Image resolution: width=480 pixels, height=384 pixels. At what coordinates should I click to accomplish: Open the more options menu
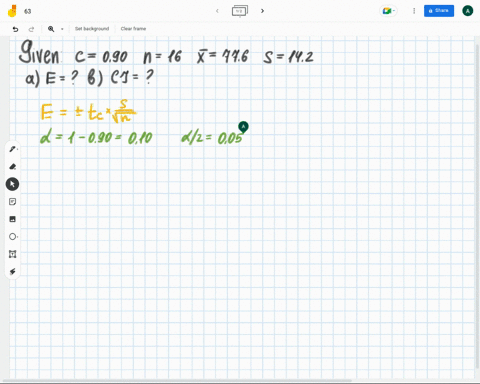click(x=414, y=11)
